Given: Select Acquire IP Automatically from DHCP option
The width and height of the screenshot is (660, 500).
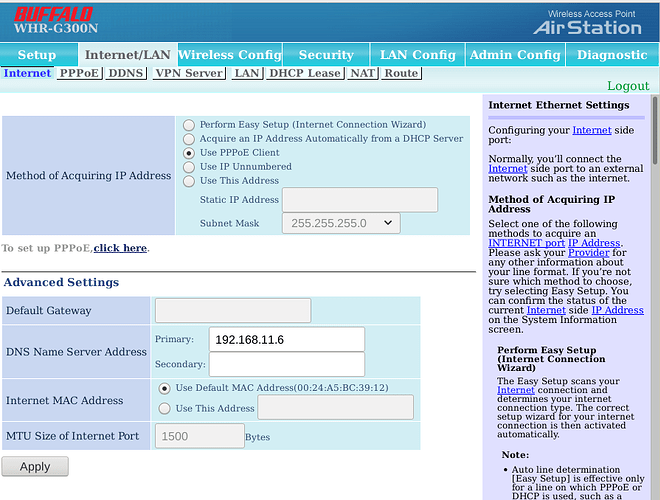Looking at the screenshot, I should click(189, 139).
